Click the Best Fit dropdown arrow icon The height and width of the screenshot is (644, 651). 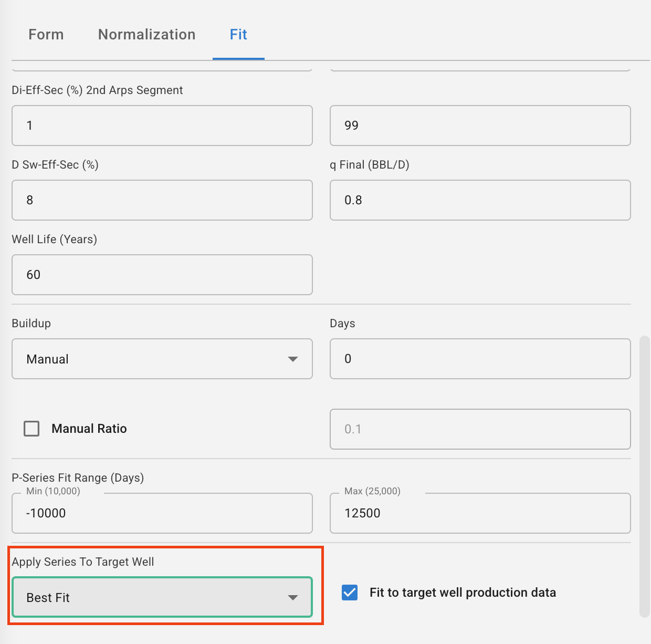pyautogui.click(x=293, y=598)
